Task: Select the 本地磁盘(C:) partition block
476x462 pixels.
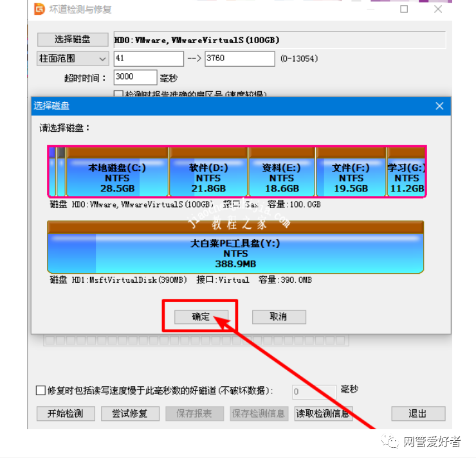Action: tap(117, 172)
